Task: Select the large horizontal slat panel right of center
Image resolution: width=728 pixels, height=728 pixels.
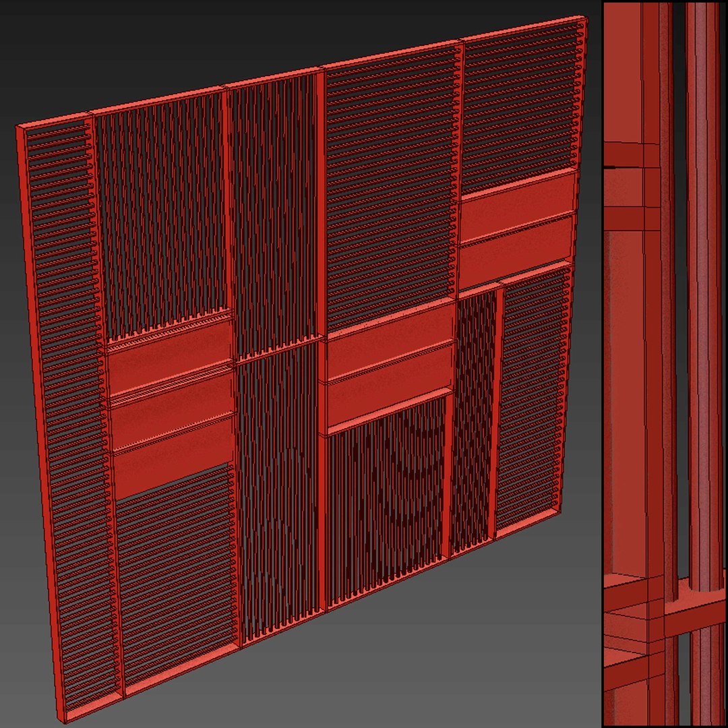Action: point(391,186)
